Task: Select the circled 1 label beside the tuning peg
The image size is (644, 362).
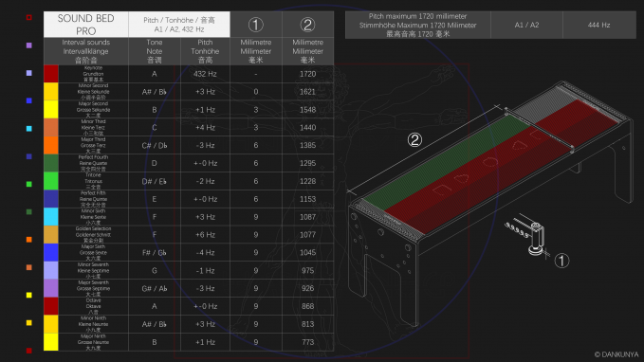Action: coord(561,261)
